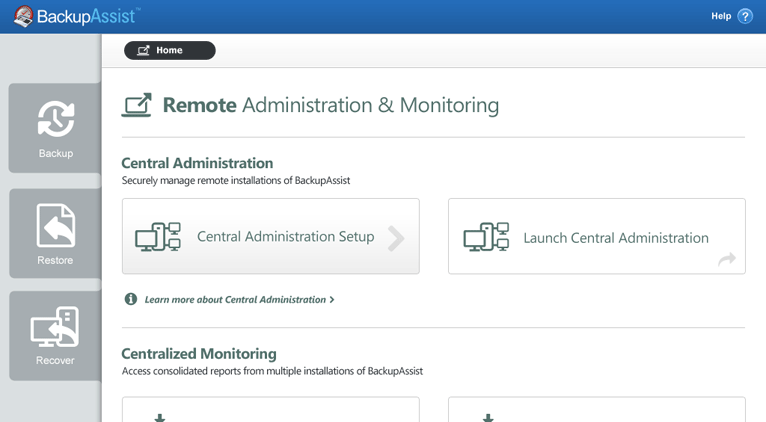Open the Help menu text
766x422 pixels.
pyautogui.click(x=721, y=16)
